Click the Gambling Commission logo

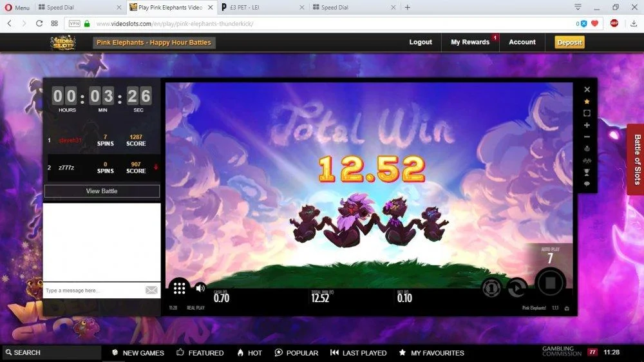(x=562, y=351)
